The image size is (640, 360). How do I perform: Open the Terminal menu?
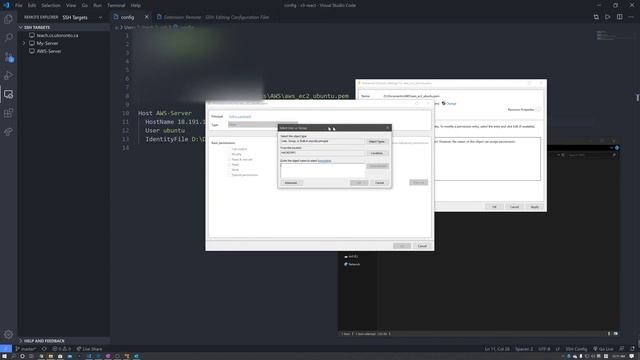tap(116, 5)
